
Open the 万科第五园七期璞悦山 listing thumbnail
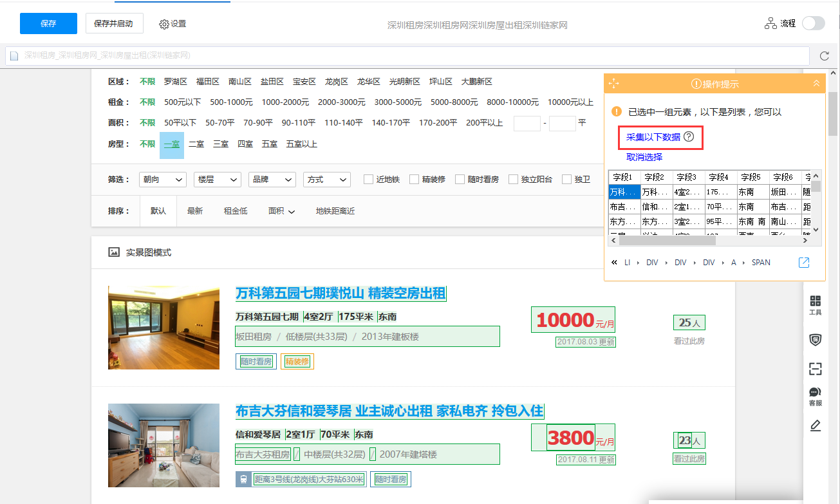163,328
